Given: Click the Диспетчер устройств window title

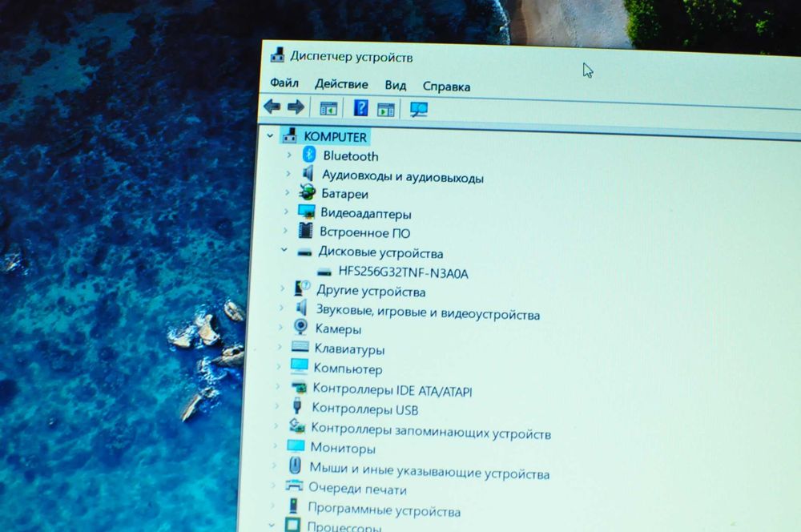Looking at the screenshot, I should 352,57.
